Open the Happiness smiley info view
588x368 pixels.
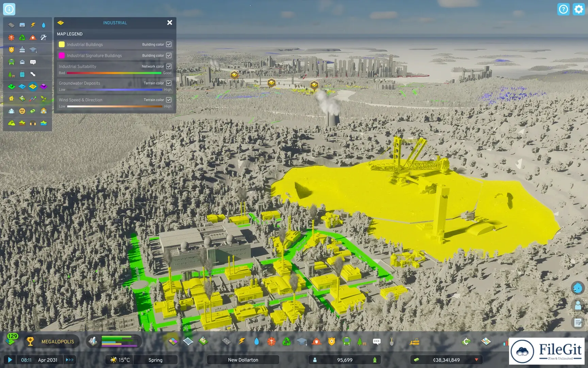pos(22,111)
